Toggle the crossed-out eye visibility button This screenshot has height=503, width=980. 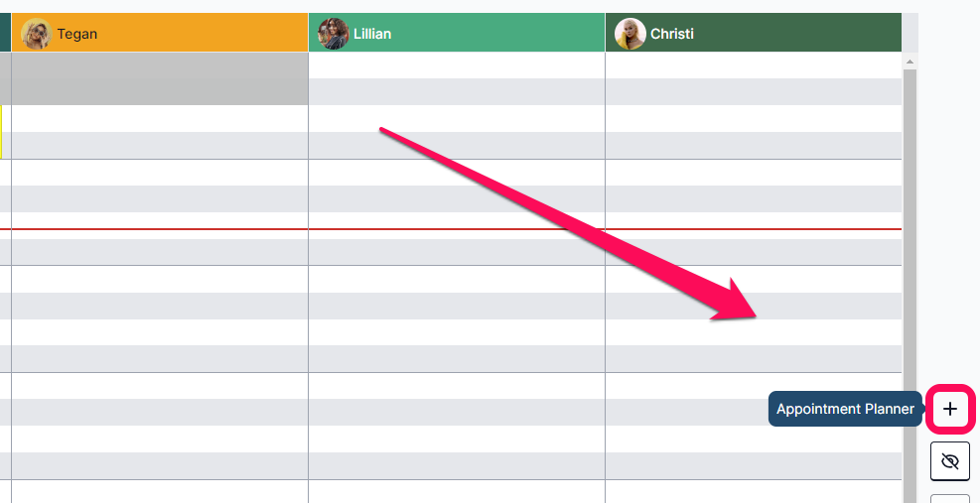pos(950,461)
